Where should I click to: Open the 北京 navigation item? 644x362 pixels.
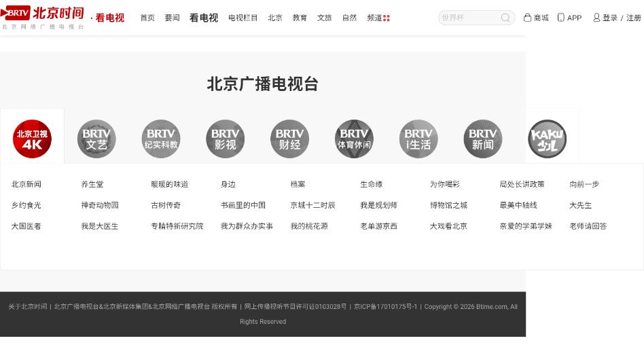tap(275, 18)
